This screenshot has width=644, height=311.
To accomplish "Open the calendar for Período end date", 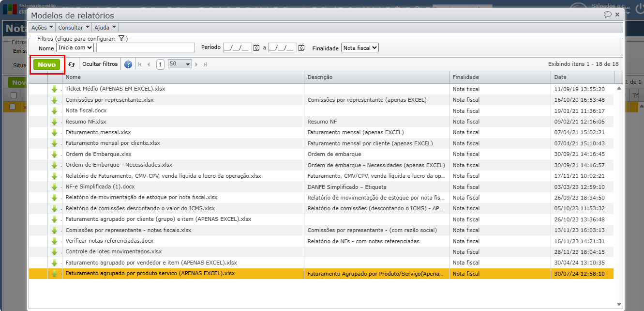I will pos(301,48).
